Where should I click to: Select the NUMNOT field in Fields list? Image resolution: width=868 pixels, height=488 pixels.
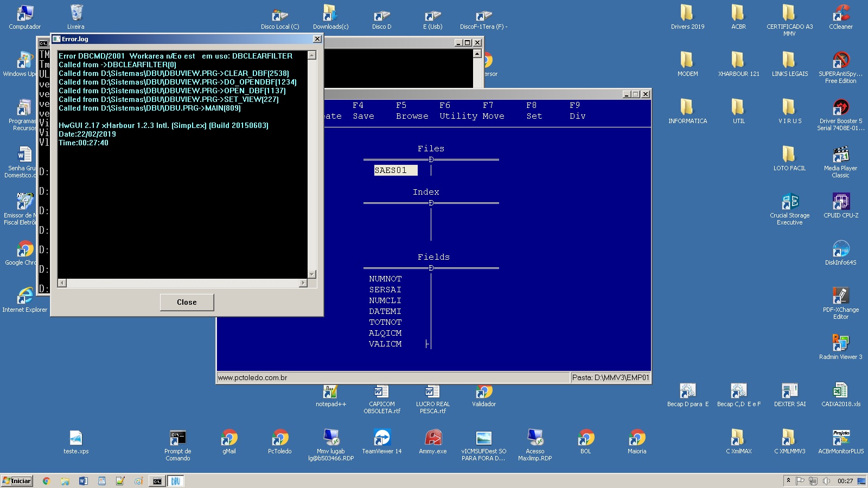coord(385,279)
